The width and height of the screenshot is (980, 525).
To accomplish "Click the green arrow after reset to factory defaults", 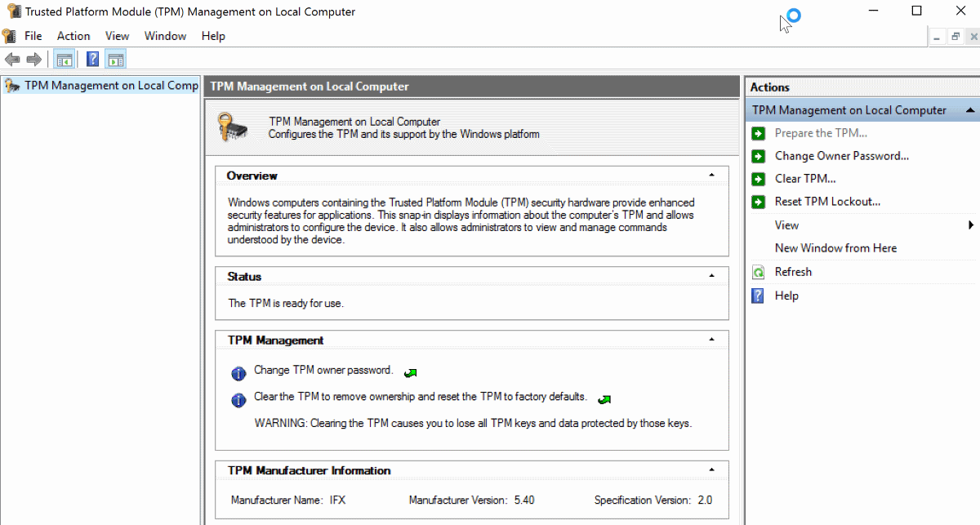I will [x=604, y=399].
